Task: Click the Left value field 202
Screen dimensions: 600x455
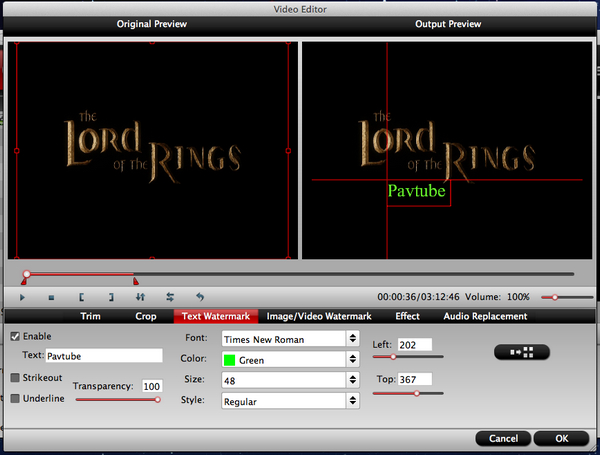Action: [415, 344]
